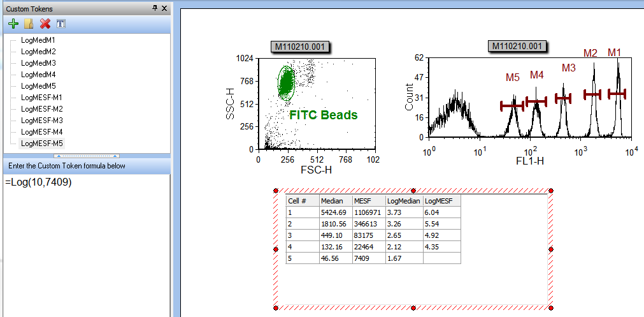Screen dimensions: 644x317
Task: Click the dot plot title M110210.001
Action: 304,46
